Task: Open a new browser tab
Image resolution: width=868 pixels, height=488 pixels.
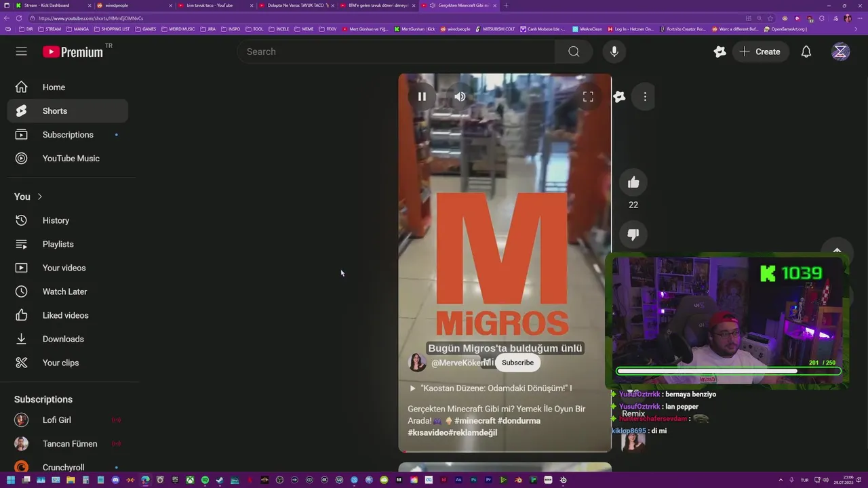Action: [505, 5]
